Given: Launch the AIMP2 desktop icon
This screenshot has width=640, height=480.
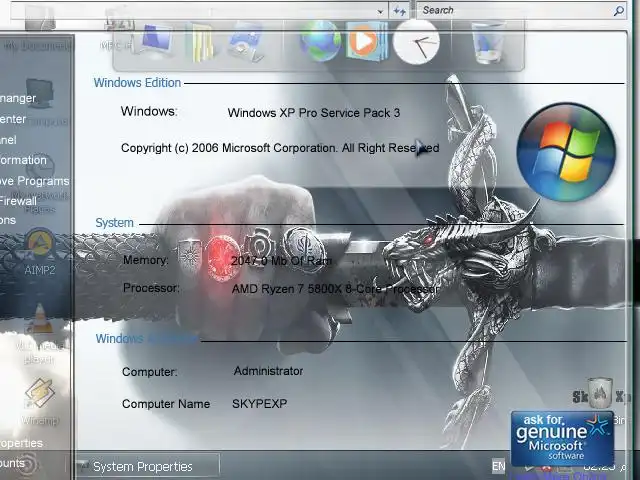Looking at the screenshot, I should pos(40,251).
